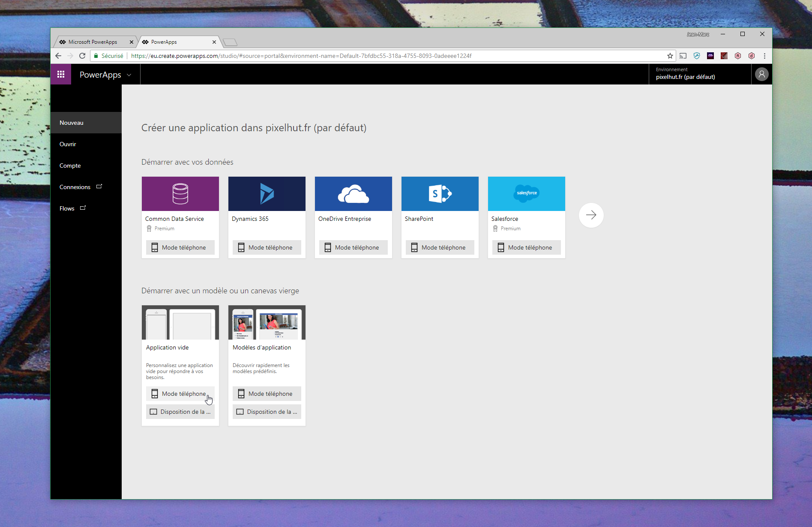Choose Mode téléphone under OneDrive Entreprise
Image resolution: width=812 pixels, height=527 pixels.
[354, 247]
